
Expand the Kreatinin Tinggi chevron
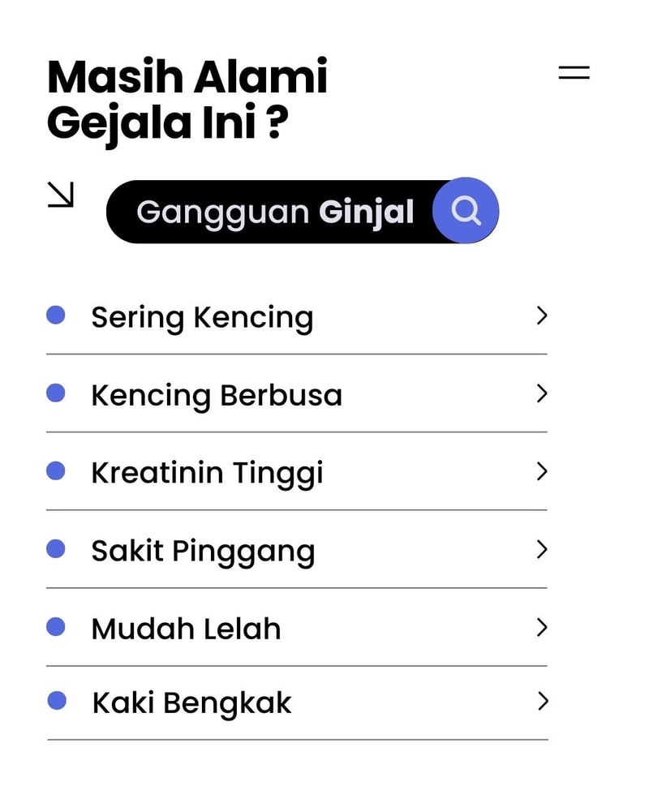(542, 471)
